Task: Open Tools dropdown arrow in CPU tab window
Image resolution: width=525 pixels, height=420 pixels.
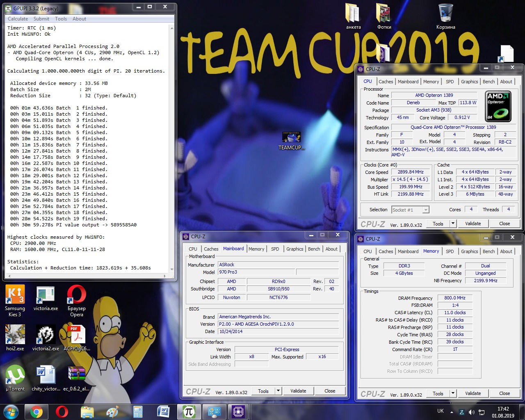Action: [453, 224]
